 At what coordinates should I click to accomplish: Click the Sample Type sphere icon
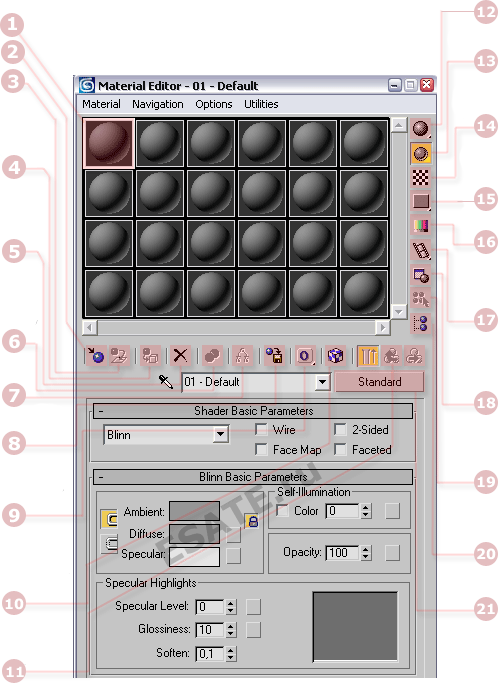coord(420,128)
